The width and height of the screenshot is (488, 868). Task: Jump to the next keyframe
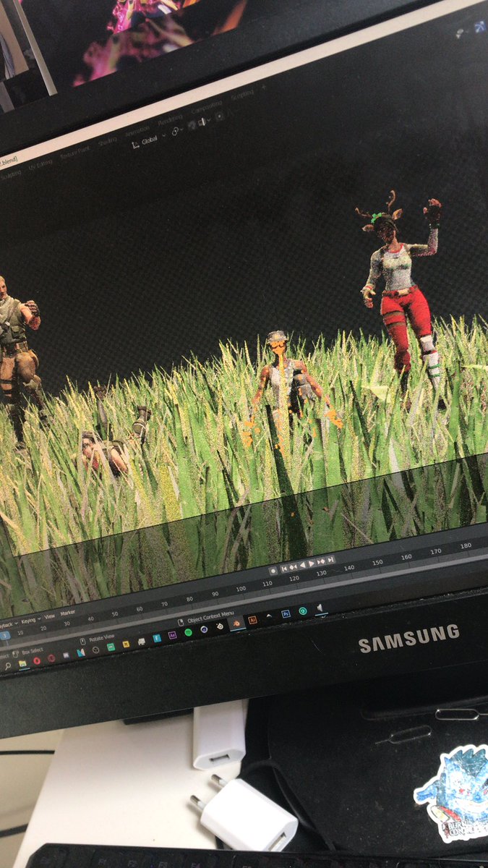coord(321,561)
